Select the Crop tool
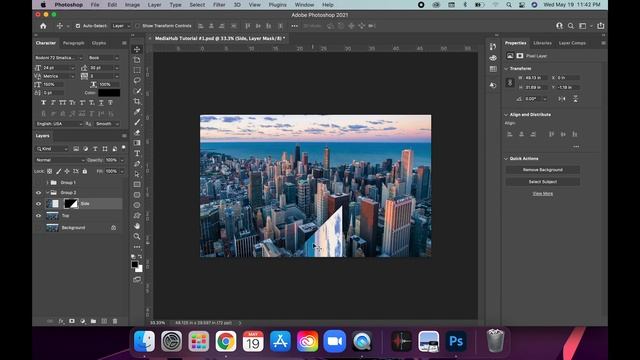Viewport: 640px width, 360px height. click(x=137, y=101)
